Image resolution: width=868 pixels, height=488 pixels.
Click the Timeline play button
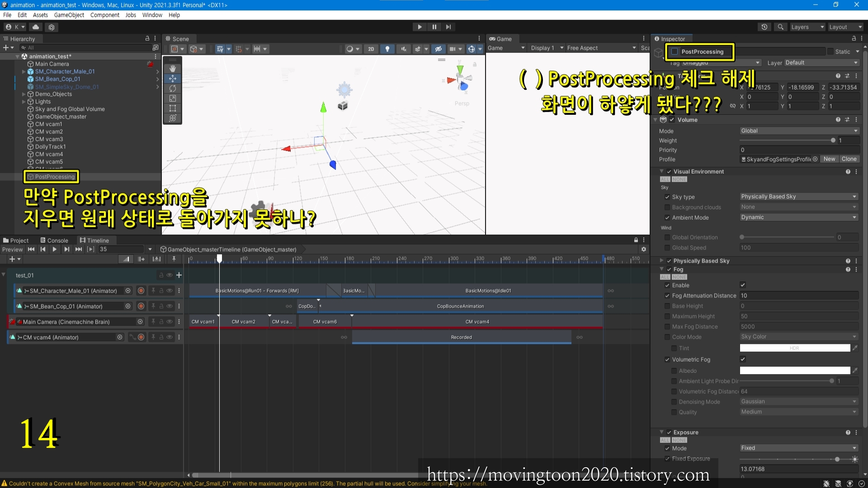(x=55, y=249)
